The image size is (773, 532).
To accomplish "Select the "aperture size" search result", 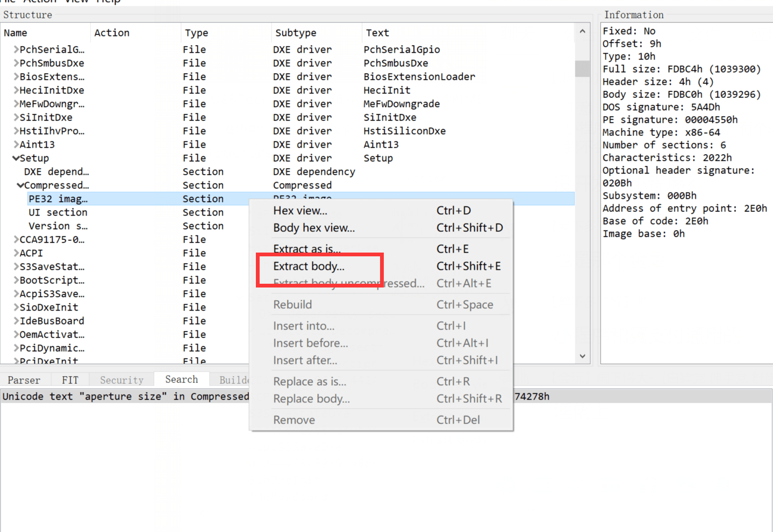I will tap(126, 397).
